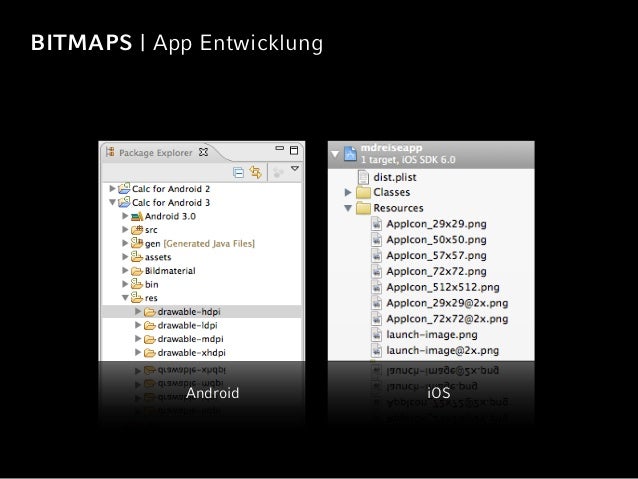Click the AppIcon_50x50.png file icon
This screenshot has height=479, width=638.
377,240
